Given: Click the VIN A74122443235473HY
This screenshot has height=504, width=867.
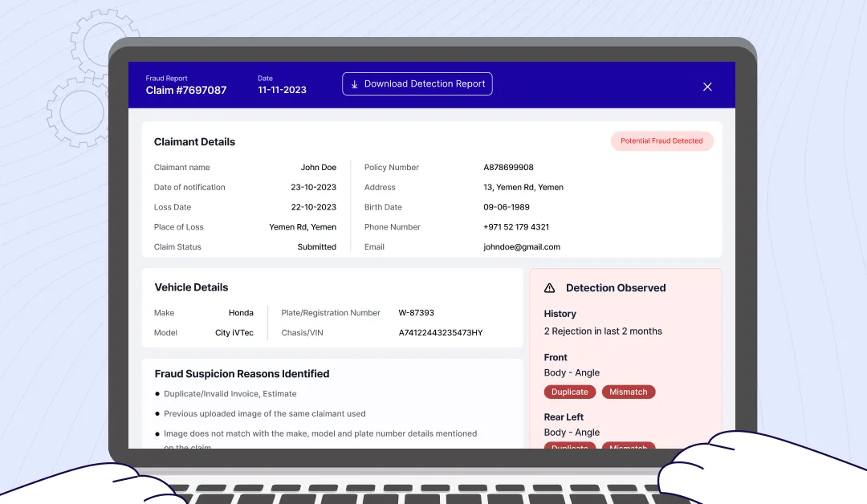Looking at the screenshot, I should (x=441, y=333).
